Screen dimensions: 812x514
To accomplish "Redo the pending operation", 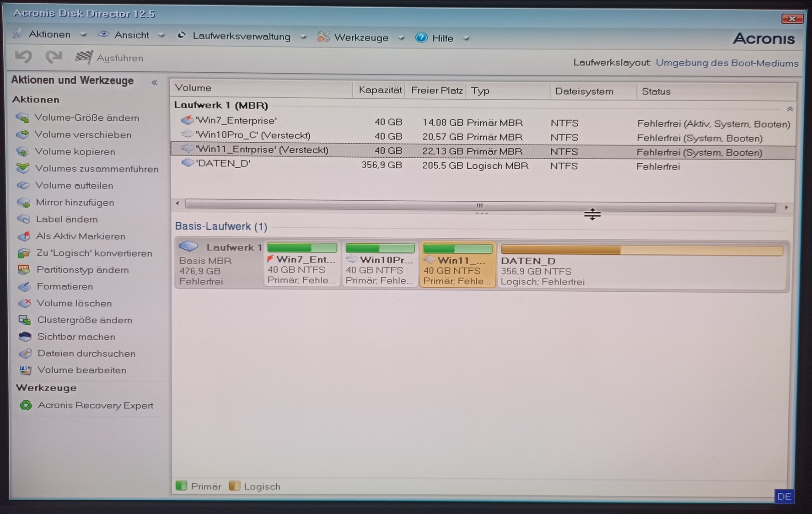I will [x=54, y=57].
